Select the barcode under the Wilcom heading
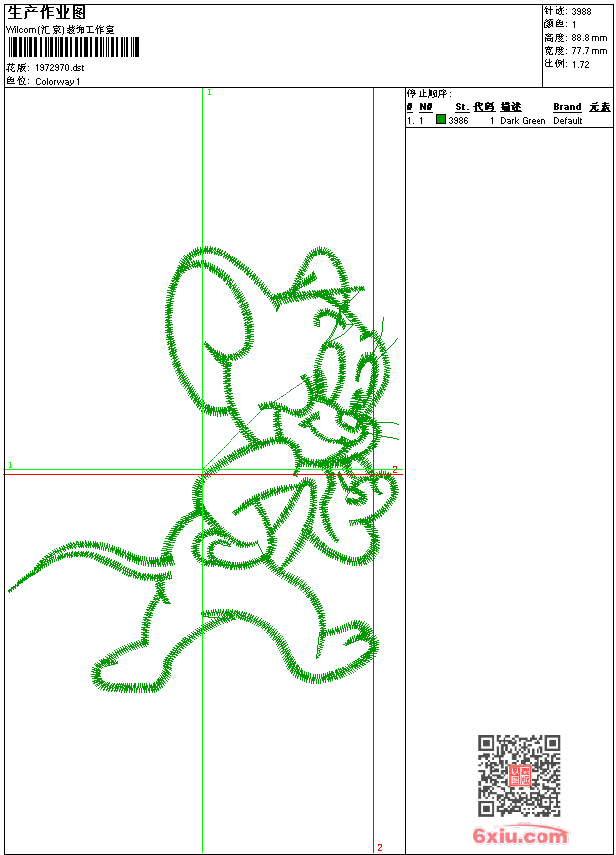This screenshot has width=616, height=855. pos(74,47)
